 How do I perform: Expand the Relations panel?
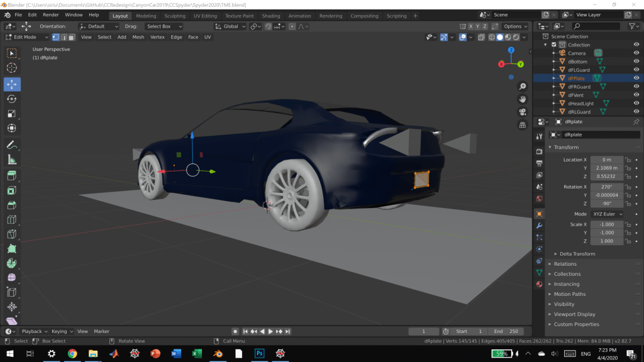click(565, 264)
